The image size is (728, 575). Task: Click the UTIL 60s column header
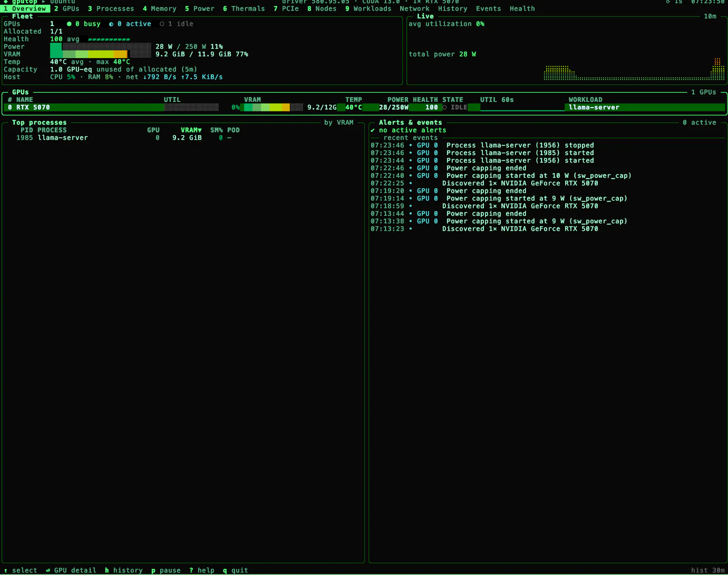[x=497, y=100]
